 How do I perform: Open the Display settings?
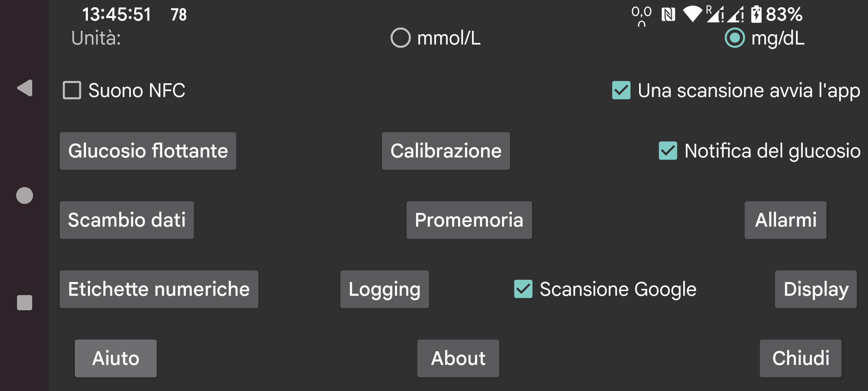816,289
